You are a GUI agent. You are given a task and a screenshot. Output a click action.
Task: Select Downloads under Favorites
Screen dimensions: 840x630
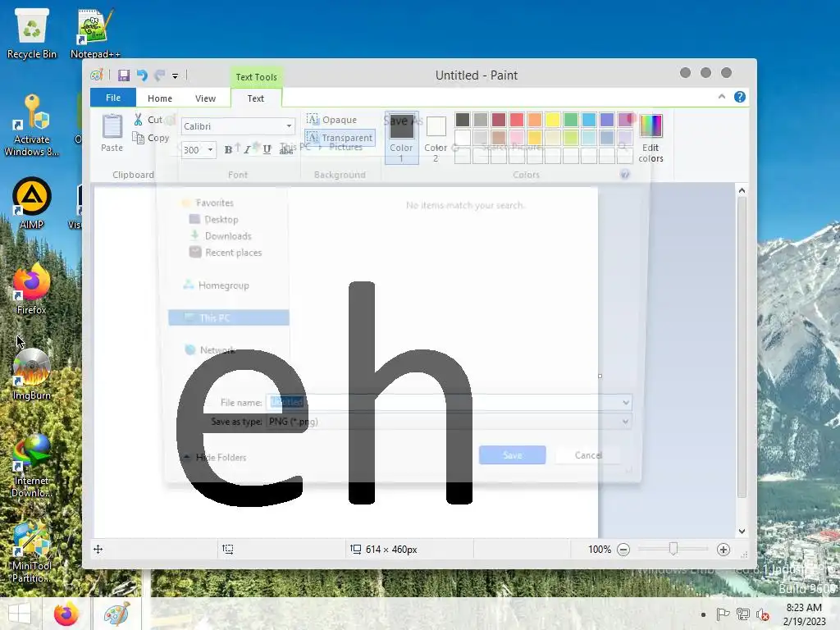click(x=220, y=236)
